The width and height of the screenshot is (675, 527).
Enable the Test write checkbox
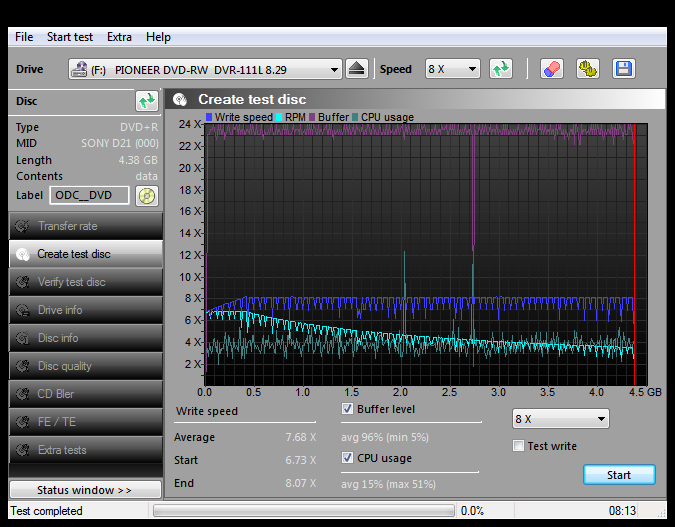pyautogui.click(x=519, y=446)
